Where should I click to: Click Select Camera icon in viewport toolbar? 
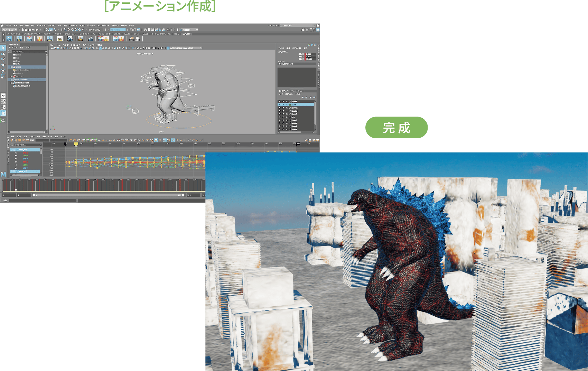pyautogui.click(x=52, y=48)
